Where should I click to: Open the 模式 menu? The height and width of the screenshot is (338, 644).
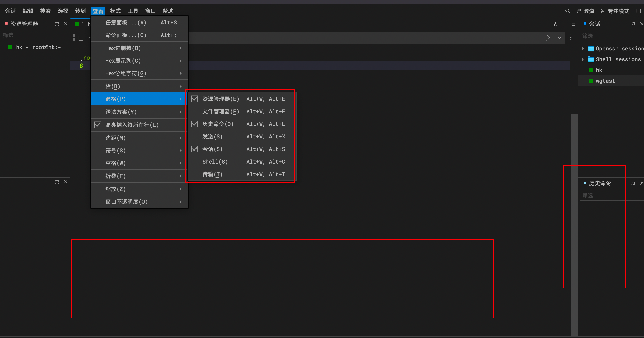115,11
